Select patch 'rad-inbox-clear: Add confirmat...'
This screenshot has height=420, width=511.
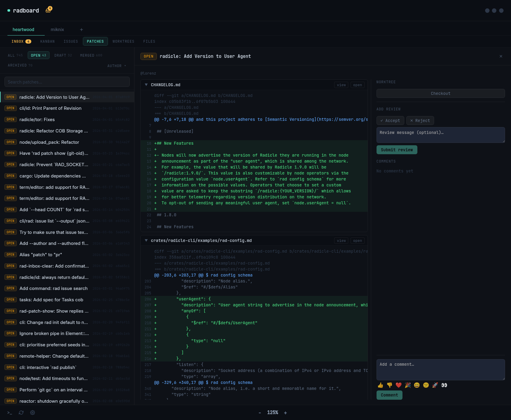pos(67,266)
